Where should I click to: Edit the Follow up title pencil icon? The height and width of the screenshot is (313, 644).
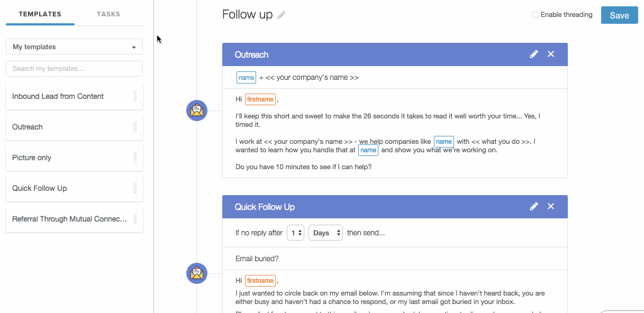pyautogui.click(x=282, y=15)
